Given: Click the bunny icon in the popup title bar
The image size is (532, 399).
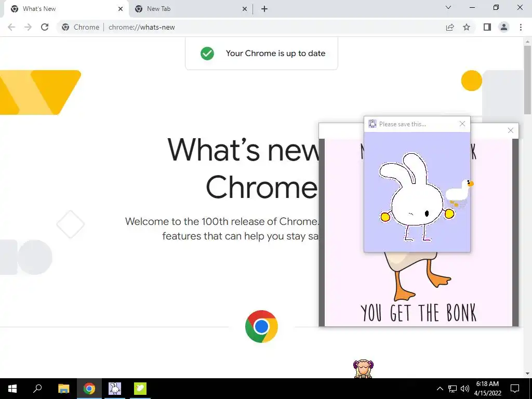Looking at the screenshot, I should 373,124.
